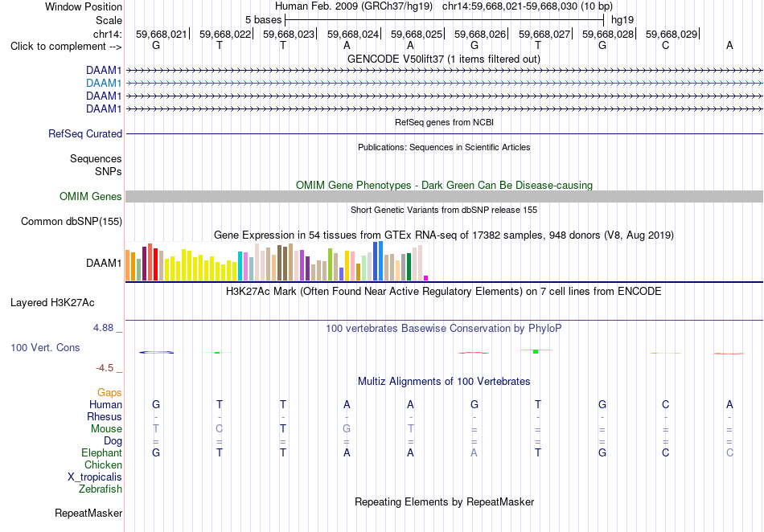Click the Mouse row letter G
764x532 pixels.
tap(347, 429)
